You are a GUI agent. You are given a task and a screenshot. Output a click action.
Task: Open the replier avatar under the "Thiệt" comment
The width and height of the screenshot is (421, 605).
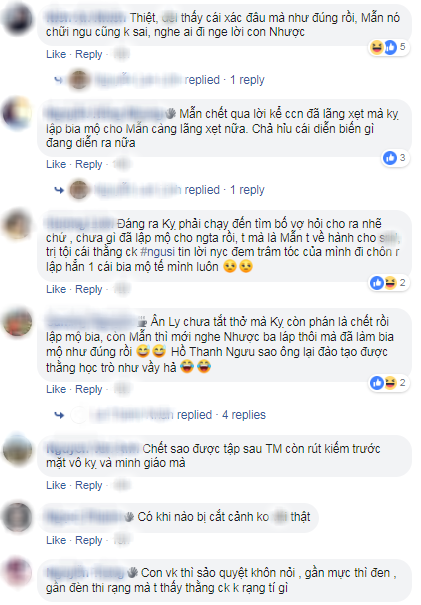[x=79, y=80]
